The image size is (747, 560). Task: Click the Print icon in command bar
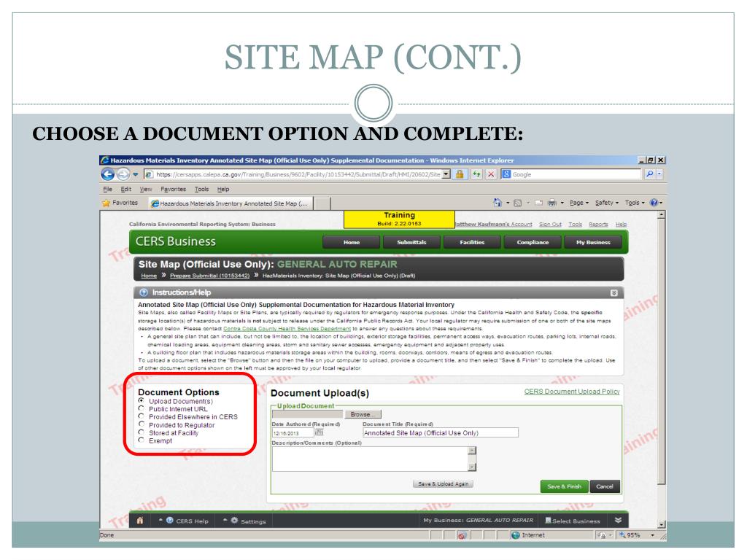551,203
